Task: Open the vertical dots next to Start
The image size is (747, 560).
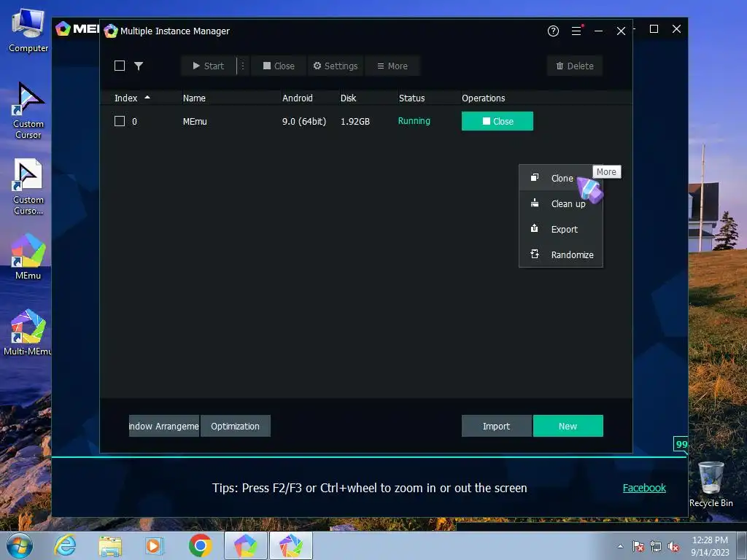Action: 243,66
